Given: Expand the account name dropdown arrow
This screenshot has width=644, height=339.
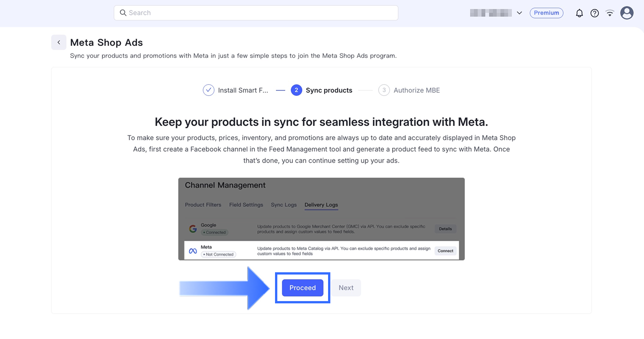Looking at the screenshot, I should 519,13.
